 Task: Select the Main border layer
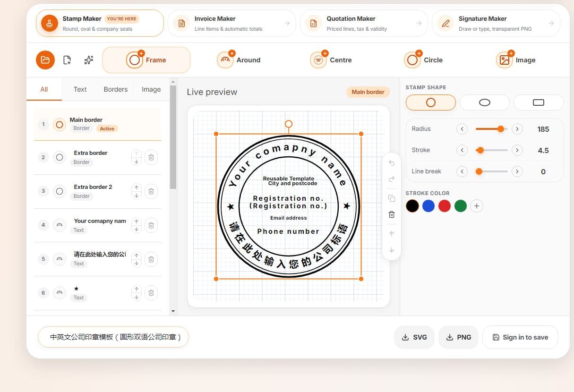(x=97, y=124)
